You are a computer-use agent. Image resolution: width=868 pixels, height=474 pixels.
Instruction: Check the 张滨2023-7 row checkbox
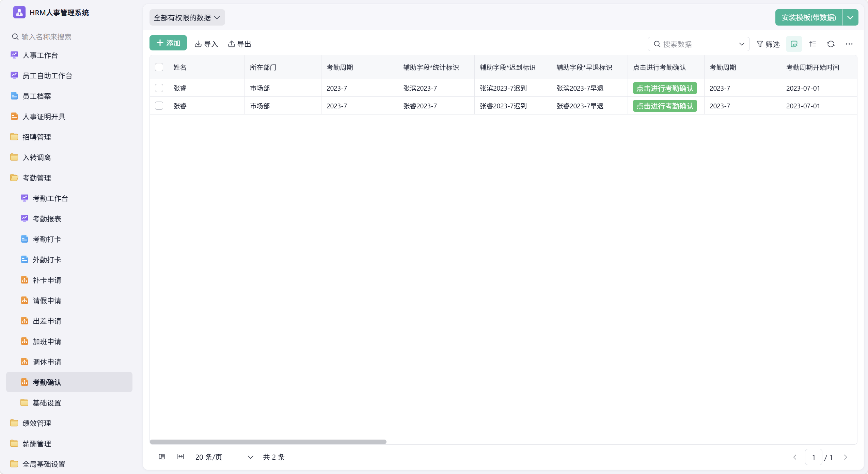[x=159, y=88]
